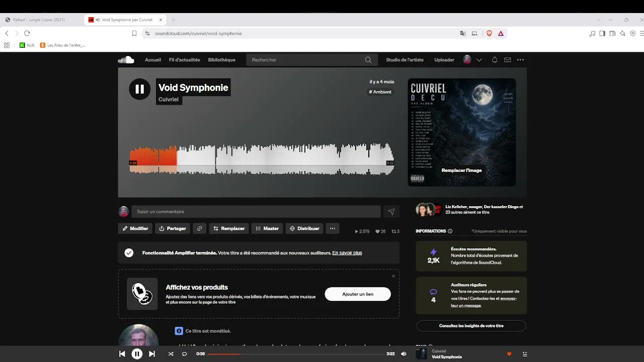Go back in browser history
This screenshot has width=644, height=362.
tap(7, 33)
